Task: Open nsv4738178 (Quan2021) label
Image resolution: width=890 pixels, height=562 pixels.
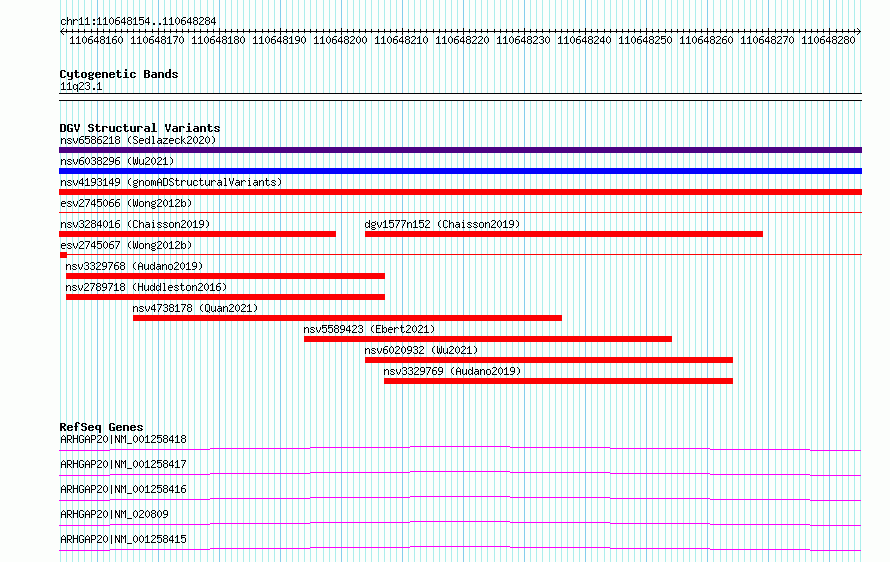Action: tap(195, 308)
